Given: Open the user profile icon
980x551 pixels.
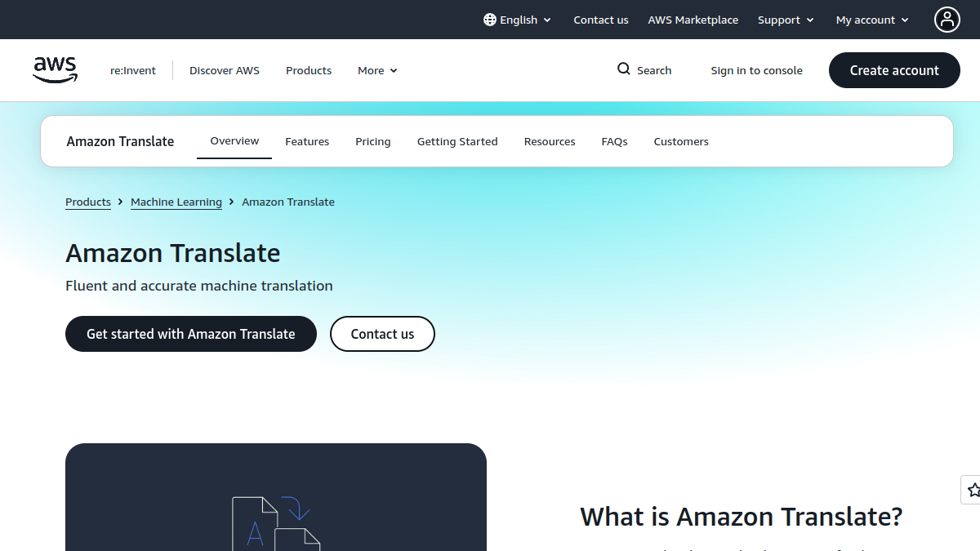Looking at the screenshot, I should point(947,20).
